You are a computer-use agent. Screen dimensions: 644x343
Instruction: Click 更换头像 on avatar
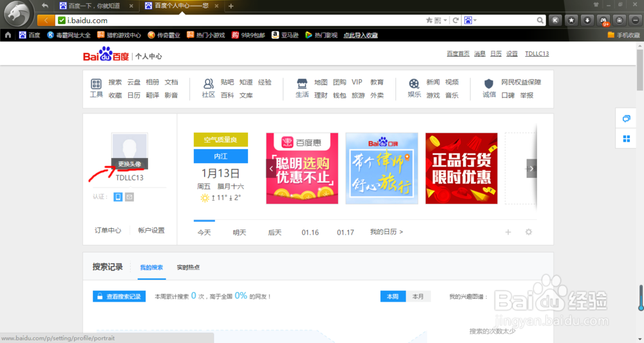coord(130,164)
